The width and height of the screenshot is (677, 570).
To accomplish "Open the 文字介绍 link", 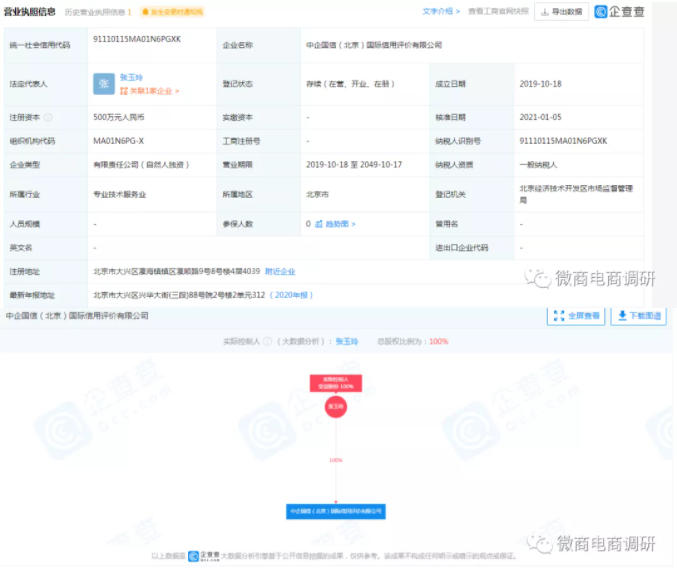I will (x=441, y=11).
